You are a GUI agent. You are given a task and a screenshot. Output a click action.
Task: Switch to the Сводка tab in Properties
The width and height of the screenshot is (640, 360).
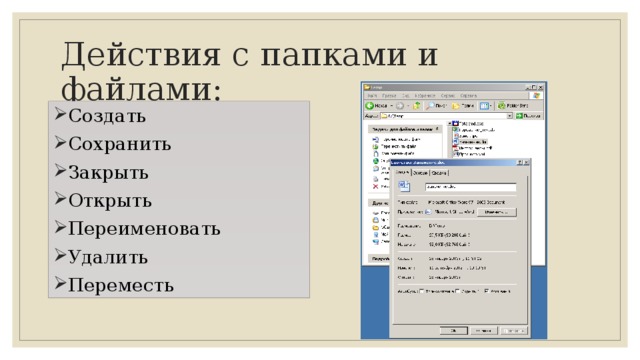coord(439,173)
